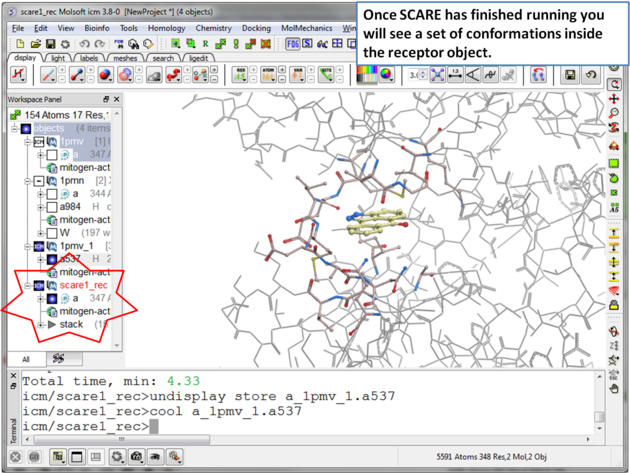Viewport: 630px width, 473px height.
Task: Toggle checkbox for molecule a under 1pmn
Action: (x=52, y=194)
